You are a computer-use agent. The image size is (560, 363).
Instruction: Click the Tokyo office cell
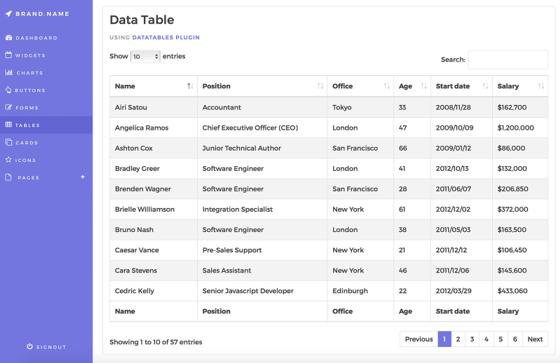point(361,107)
